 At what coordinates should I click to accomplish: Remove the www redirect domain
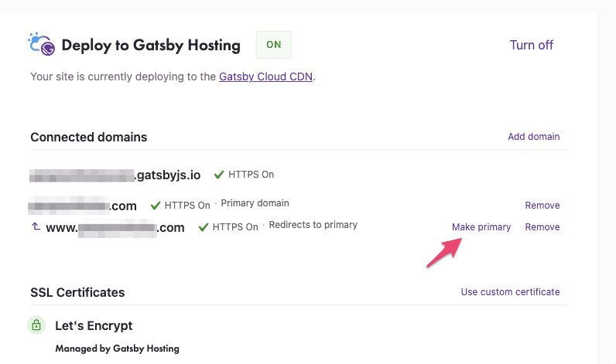coord(542,227)
